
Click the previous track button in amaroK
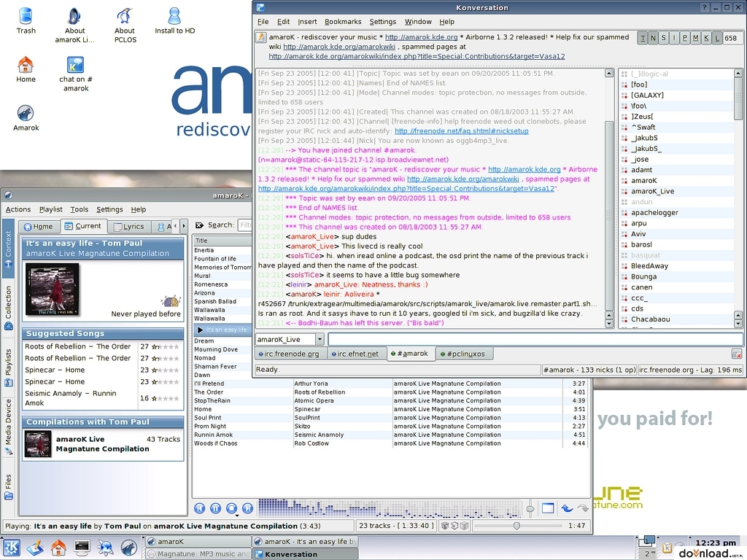[200, 508]
